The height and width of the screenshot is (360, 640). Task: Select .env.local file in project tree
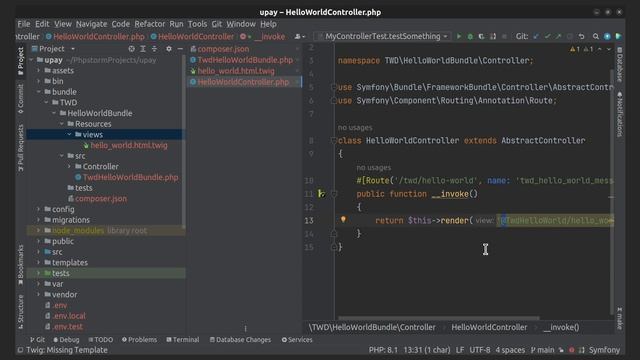69,316
